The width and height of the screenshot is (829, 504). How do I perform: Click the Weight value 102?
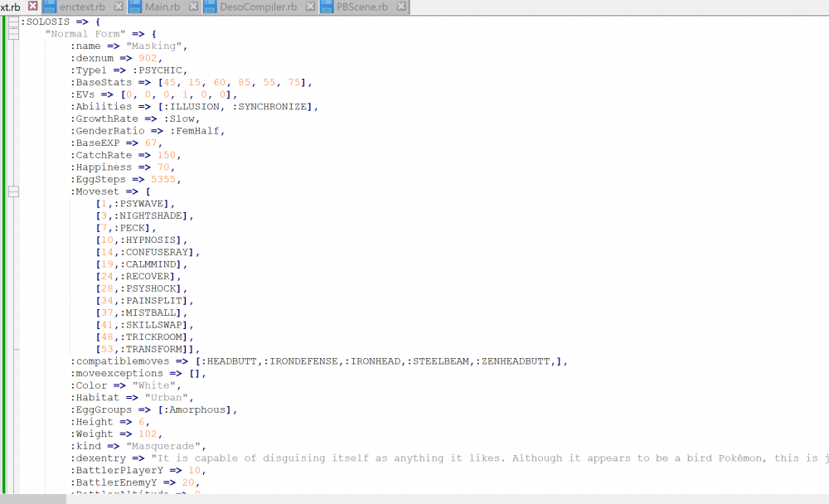click(148, 434)
